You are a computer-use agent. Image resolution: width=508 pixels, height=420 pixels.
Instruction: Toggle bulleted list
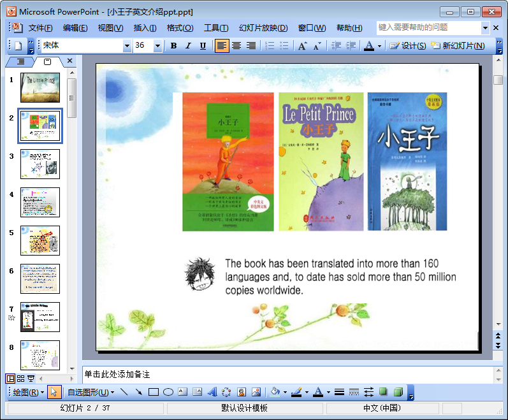[x=284, y=46]
